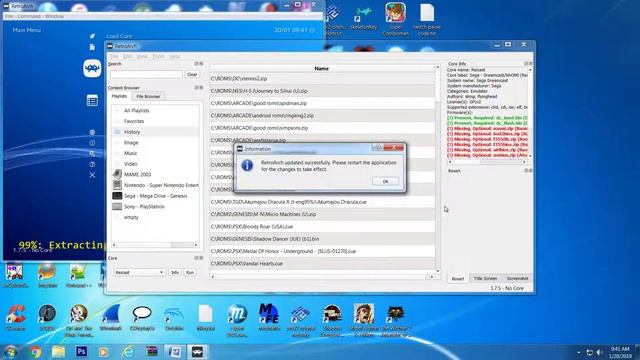The image size is (640, 360).
Task: Click the information icon in the dialog
Action: coord(247,165)
